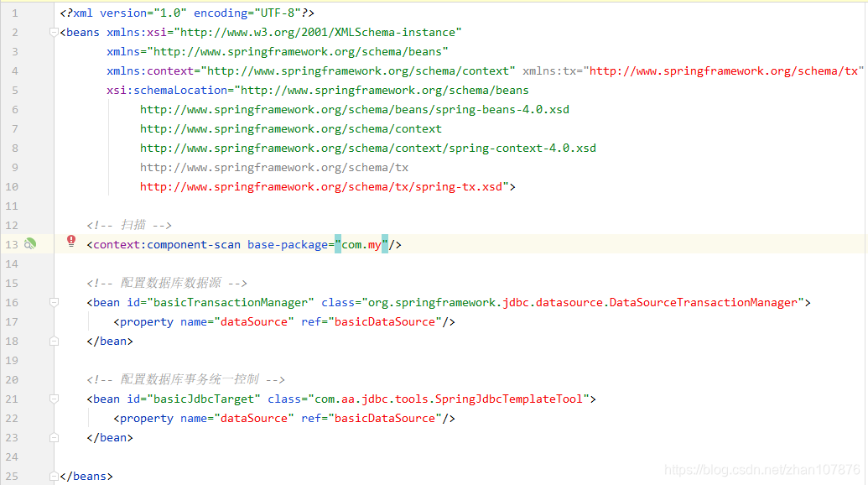Collapse the root beans element fold marker

[x=54, y=32]
